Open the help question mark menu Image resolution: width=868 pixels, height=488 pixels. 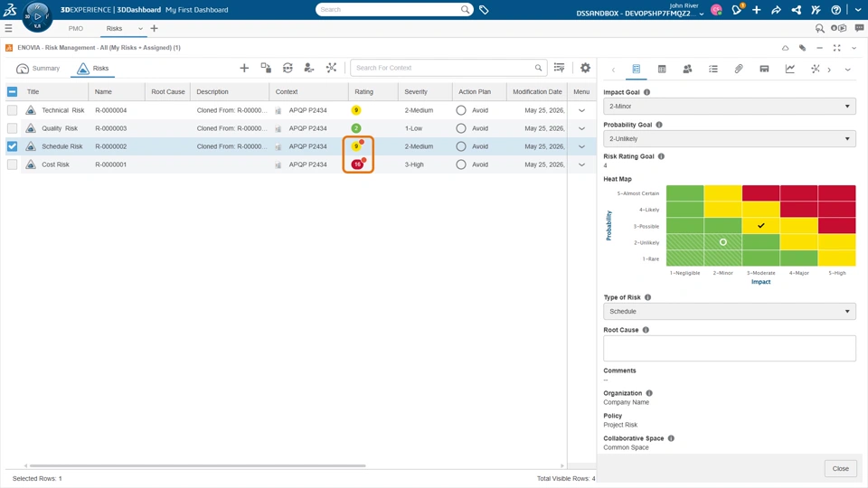point(835,9)
